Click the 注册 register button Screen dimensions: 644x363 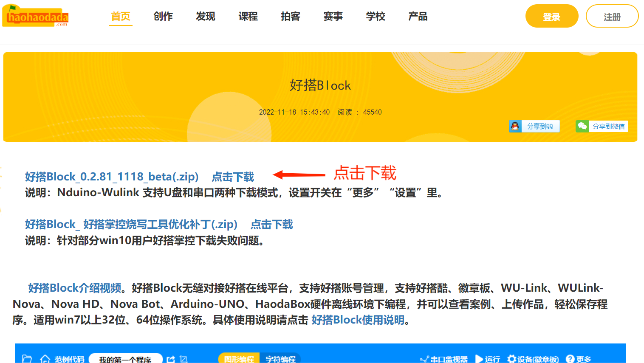(612, 16)
